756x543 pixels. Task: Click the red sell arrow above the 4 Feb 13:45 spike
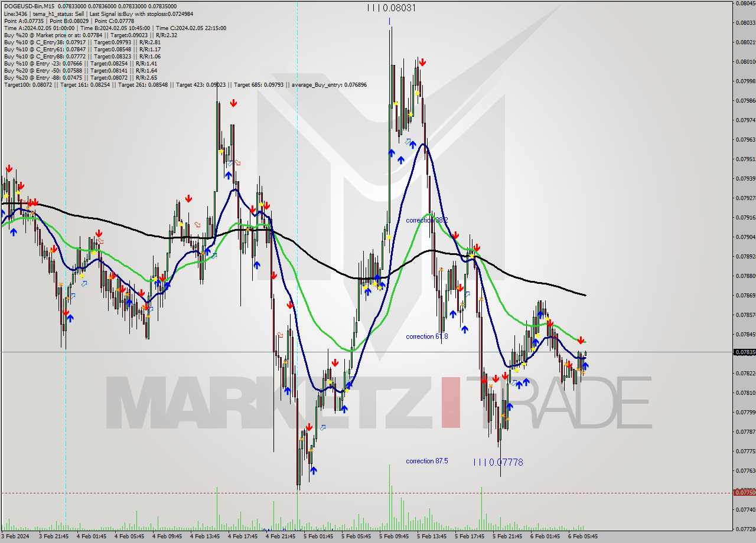[233, 103]
